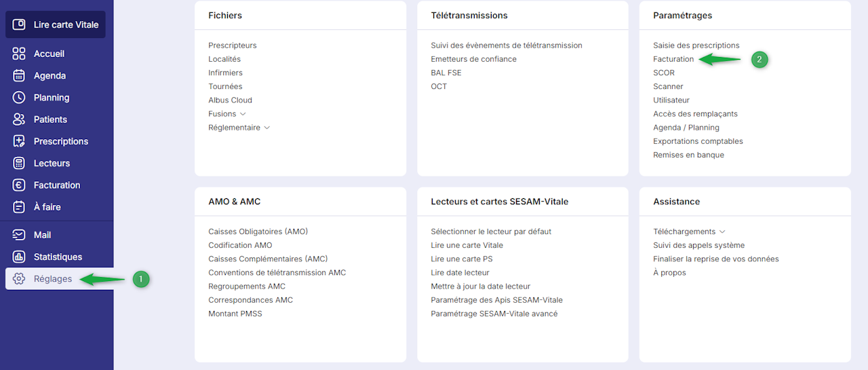Select Lire une carte PS
Screen dimensions: 868x370
pos(461,259)
